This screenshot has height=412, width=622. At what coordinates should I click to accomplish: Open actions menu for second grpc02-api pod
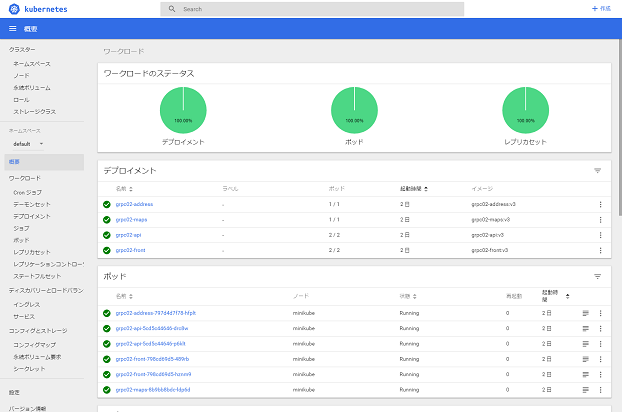tap(600, 344)
